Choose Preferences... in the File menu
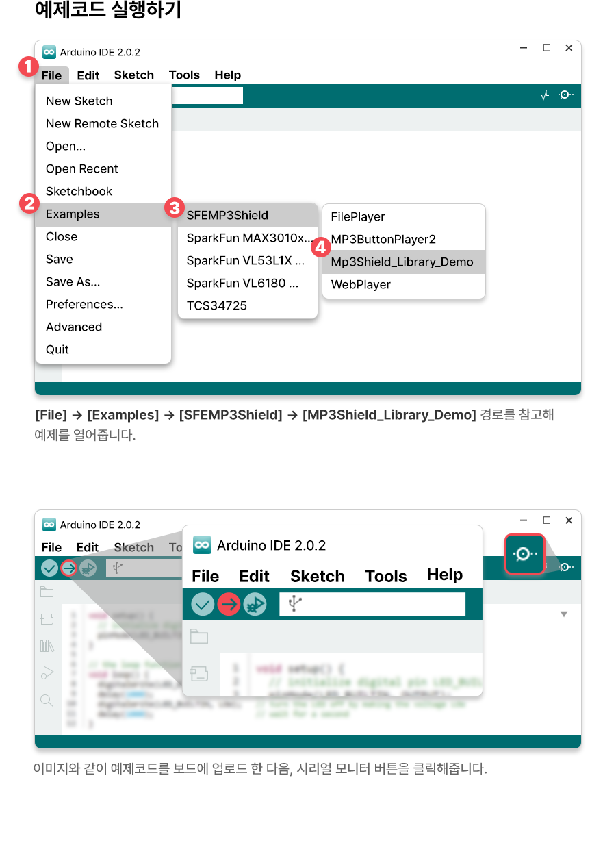The width and height of the screenshot is (616, 843). 84,305
